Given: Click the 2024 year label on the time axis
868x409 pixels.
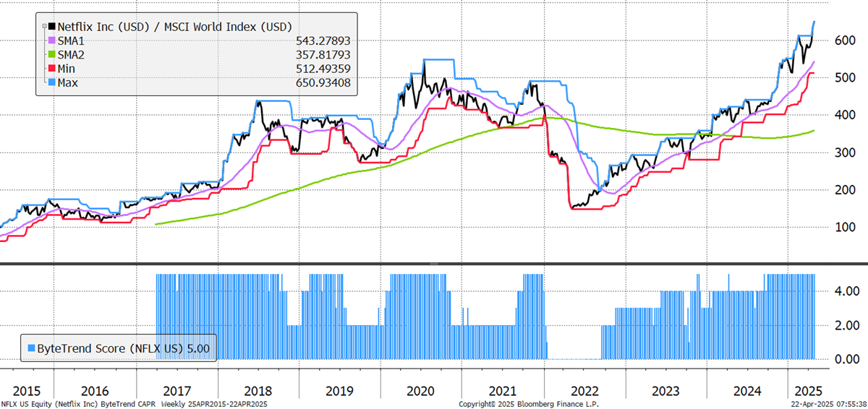Looking at the screenshot, I should click(747, 391).
